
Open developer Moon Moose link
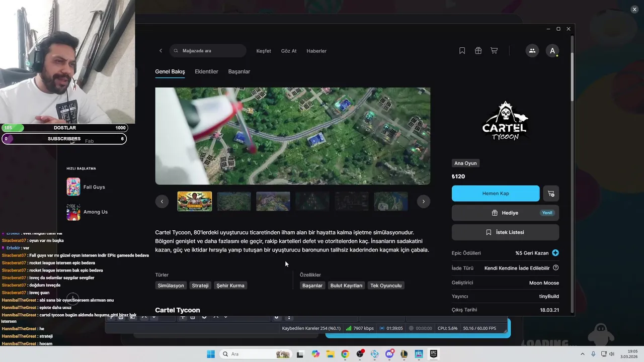(544, 283)
